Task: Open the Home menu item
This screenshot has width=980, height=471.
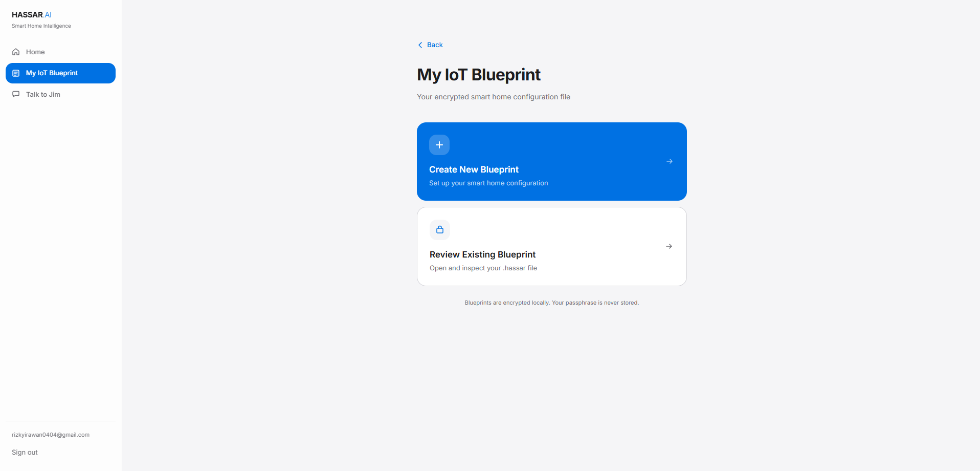Action: [60, 52]
